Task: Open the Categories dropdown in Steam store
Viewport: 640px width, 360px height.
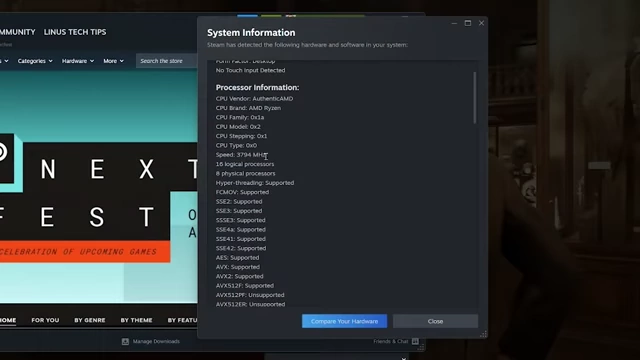Action: click(35, 61)
